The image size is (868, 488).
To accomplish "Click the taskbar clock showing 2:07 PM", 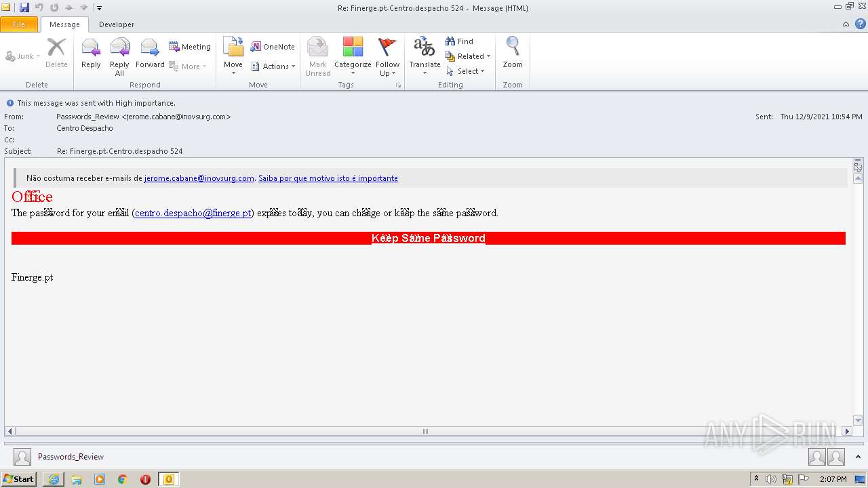I will (833, 479).
